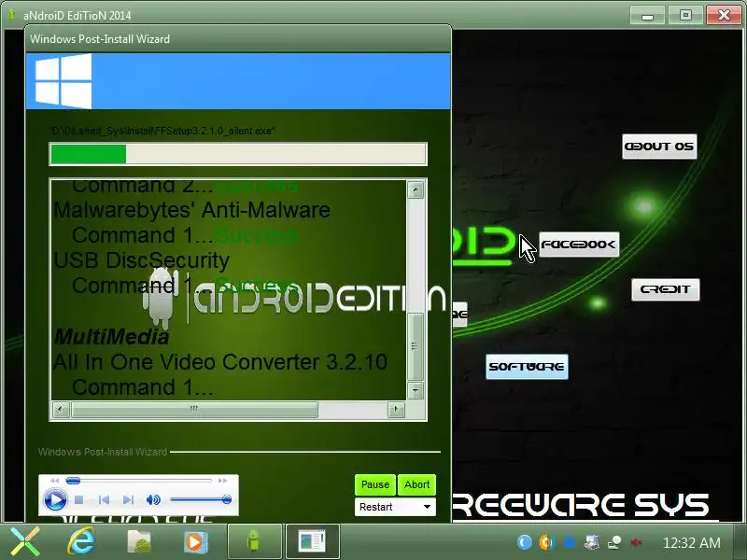The image size is (747, 560).
Task: Click the media seek bar handle
Action: click(x=73, y=481)
